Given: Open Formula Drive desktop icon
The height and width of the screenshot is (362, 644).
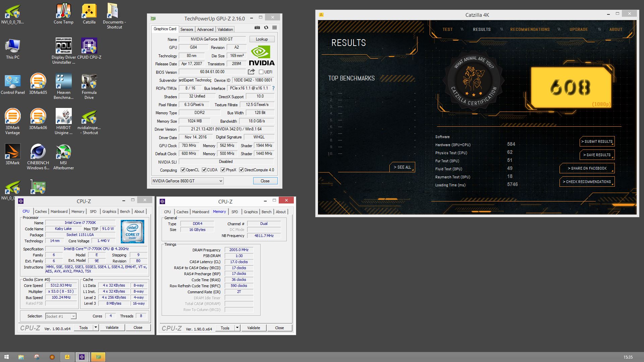Looking at the screenshot, I should point(89,86).
